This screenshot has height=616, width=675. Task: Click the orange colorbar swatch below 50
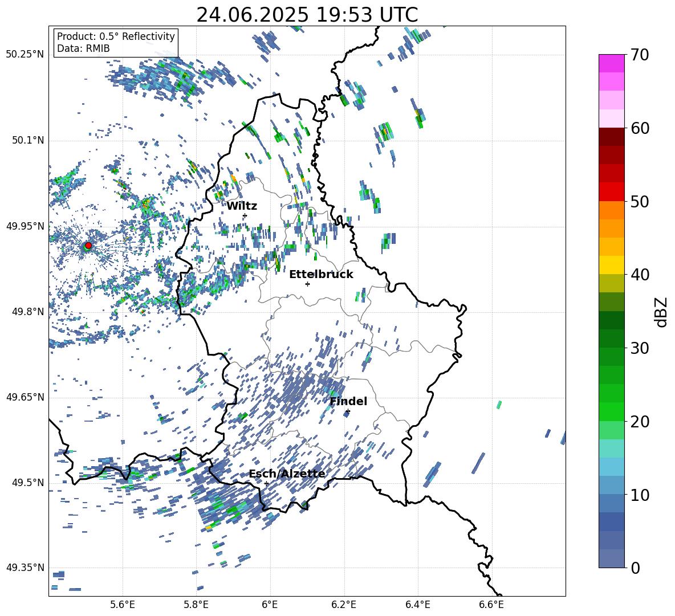[x=612, y=210]
